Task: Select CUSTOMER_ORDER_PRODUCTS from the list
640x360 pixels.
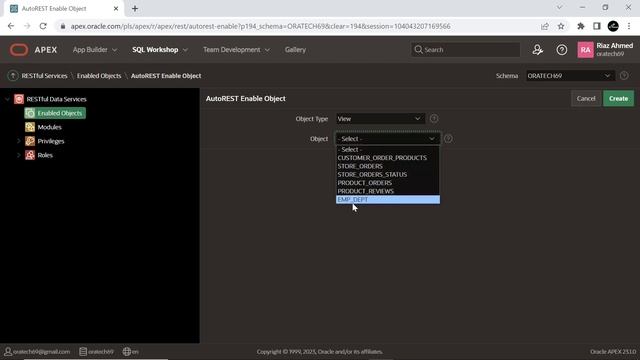Action: pos(388,158)
